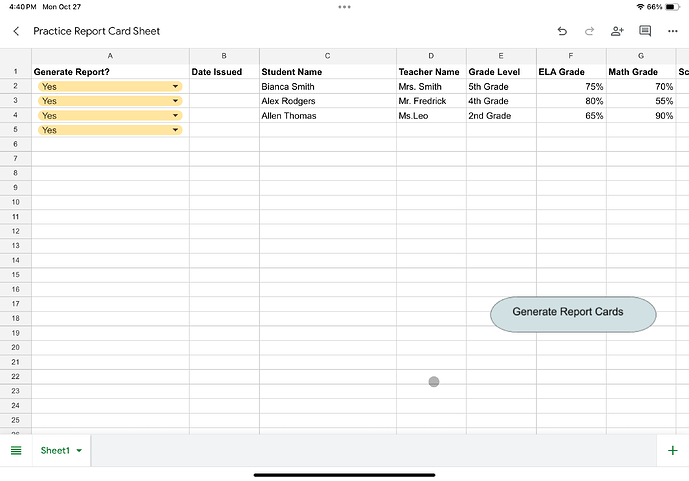Select column C header

[x=328, y=56]
